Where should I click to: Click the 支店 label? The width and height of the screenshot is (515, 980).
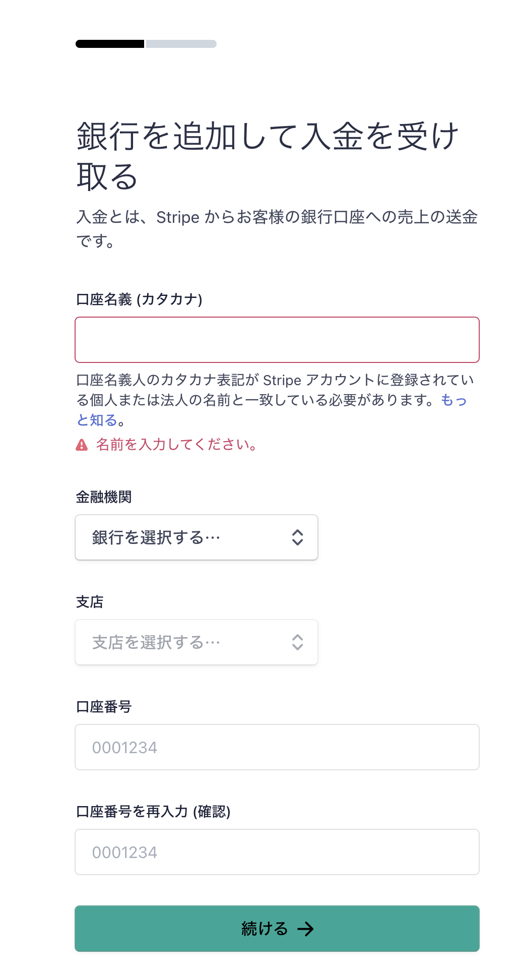pyautogui.click(x=90, y=602)
